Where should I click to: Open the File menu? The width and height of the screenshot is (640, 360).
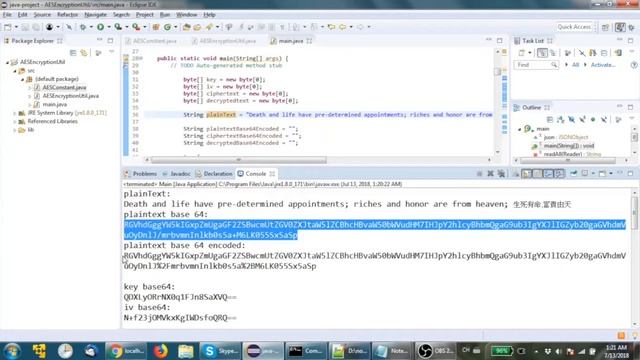pos(7,15)
